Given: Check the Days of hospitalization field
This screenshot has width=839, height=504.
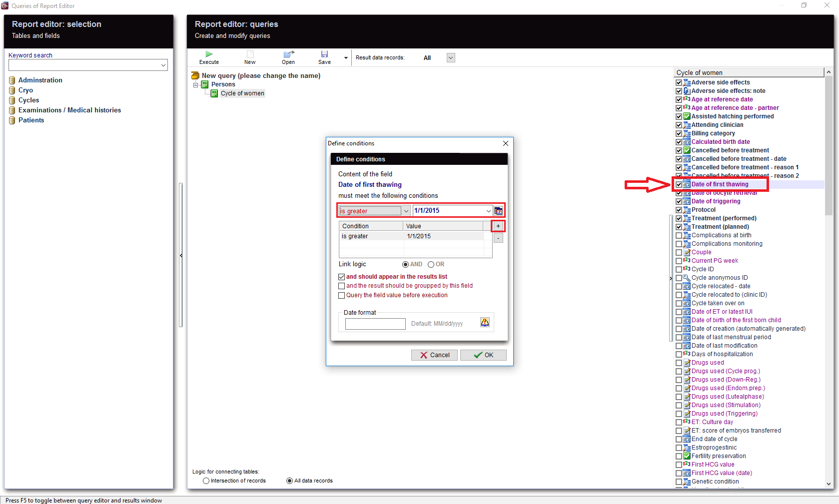Looking at the screenshot, I should coord(679,354).
